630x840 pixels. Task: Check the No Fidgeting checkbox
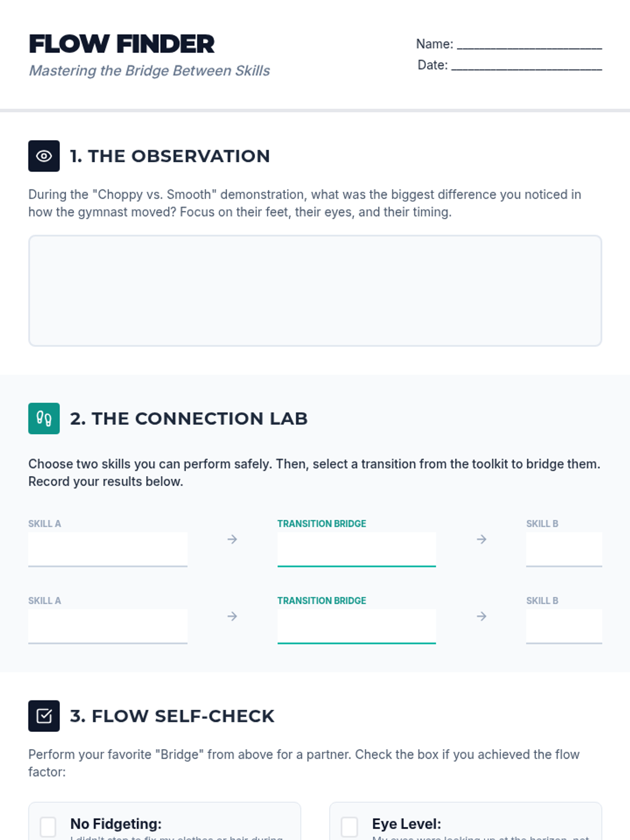coord(48,826)
